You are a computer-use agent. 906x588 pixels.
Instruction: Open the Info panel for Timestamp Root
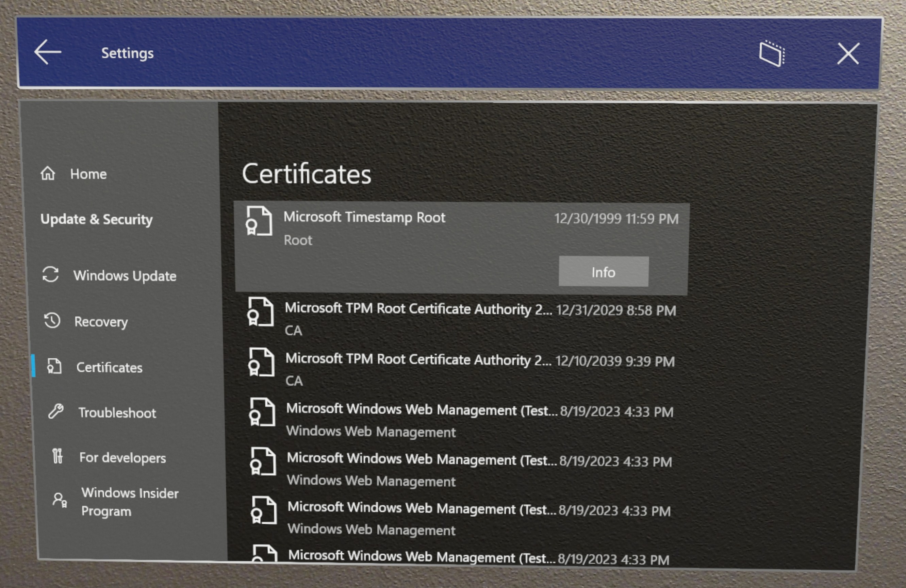click(x=602, y=271)
